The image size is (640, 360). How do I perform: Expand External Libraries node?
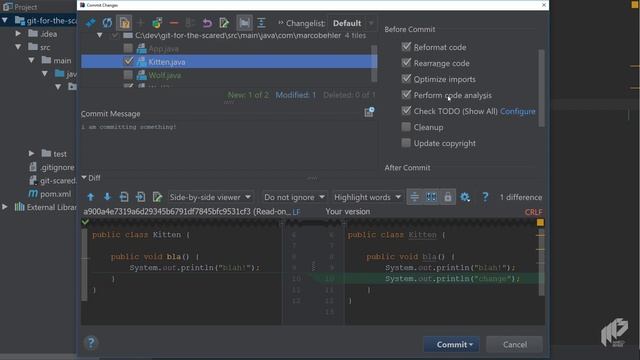coord(5,207)
